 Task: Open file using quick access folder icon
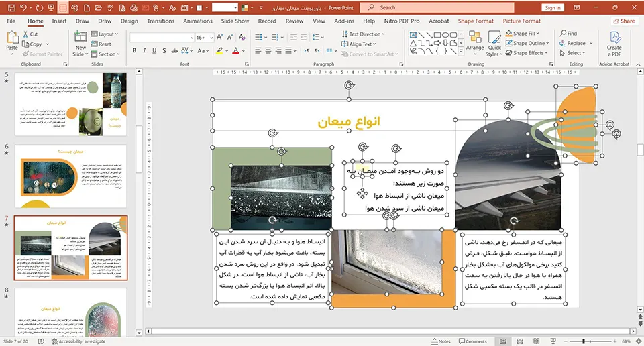98,8
